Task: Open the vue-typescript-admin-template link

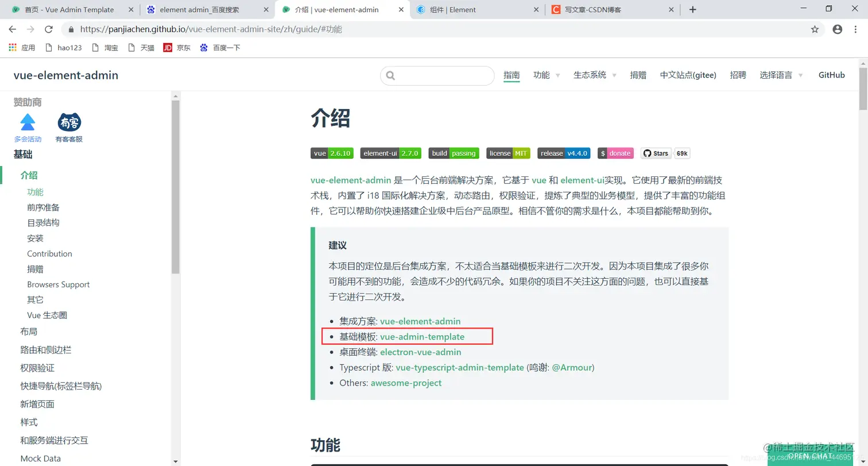Action: [x=460, y=367]
